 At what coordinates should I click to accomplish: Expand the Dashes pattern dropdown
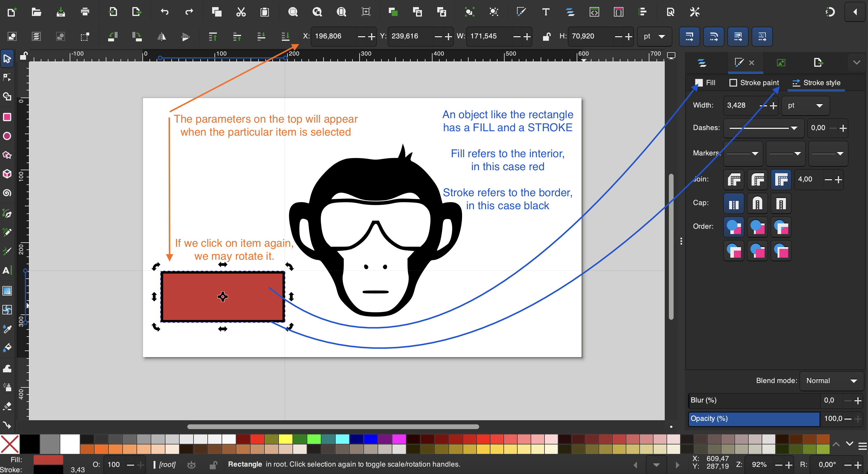(x=763, y=128)
